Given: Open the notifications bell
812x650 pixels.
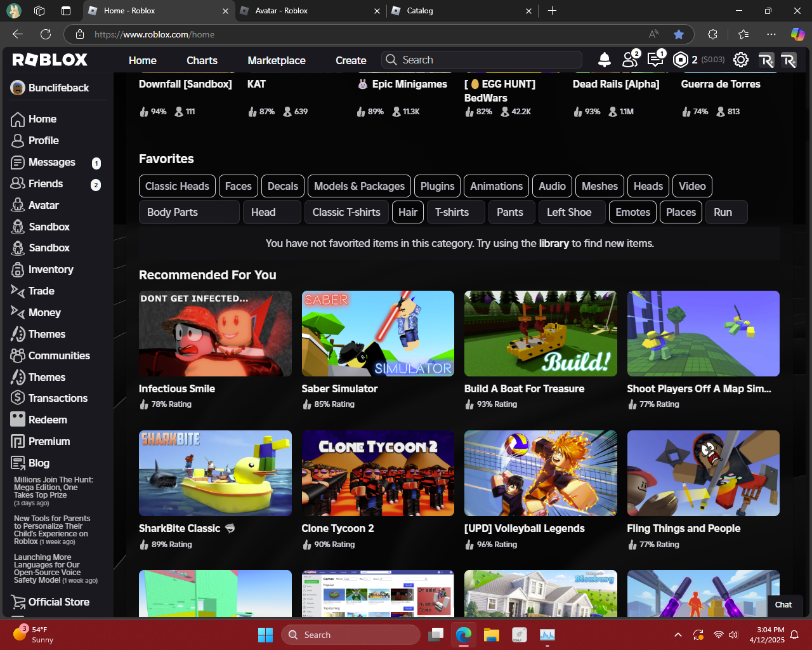Looking at the screenshot, I should click(x=605, y=60).
